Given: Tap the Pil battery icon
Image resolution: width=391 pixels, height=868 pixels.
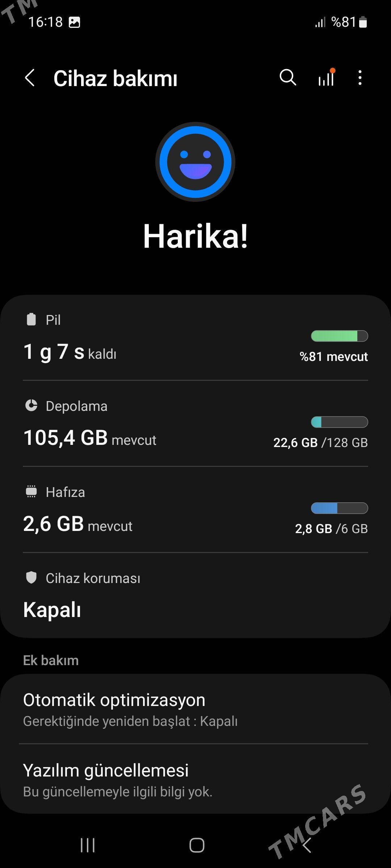Looking at the screenshot, I should click(x=31, y=319).
